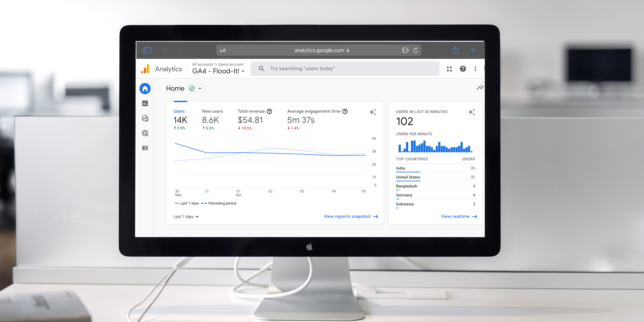The height and width of the screenshot is (322, 644).
Task: Click help icon beside Average engagement time
Action: tap(345, 112)
